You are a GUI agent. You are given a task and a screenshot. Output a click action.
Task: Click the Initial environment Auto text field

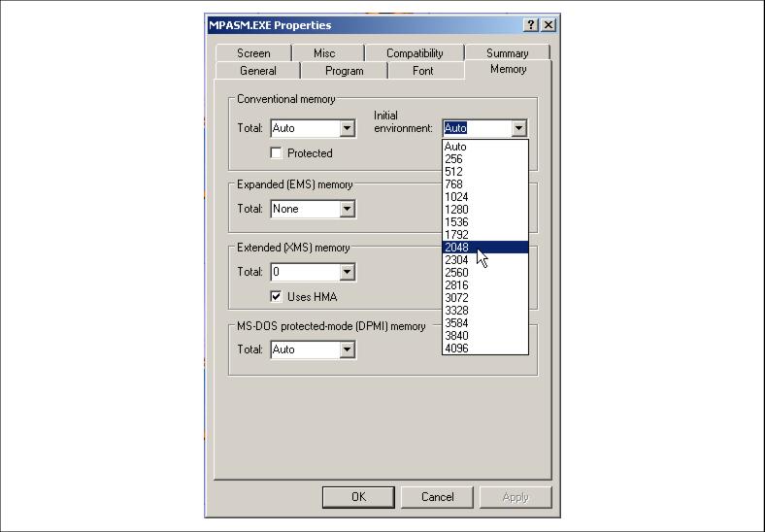pyautogui.click(x=477, y=128)
